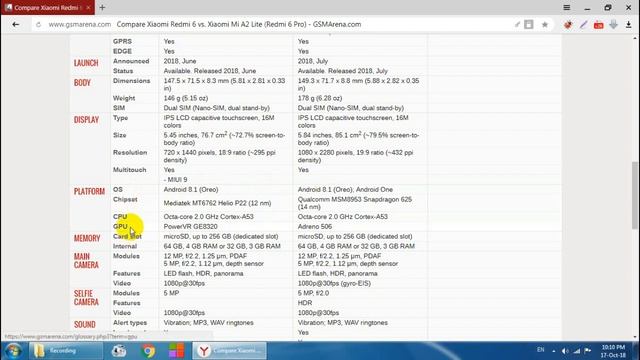Click Android 8.1 (Oreo); Android One cell

tap(345, 190)
